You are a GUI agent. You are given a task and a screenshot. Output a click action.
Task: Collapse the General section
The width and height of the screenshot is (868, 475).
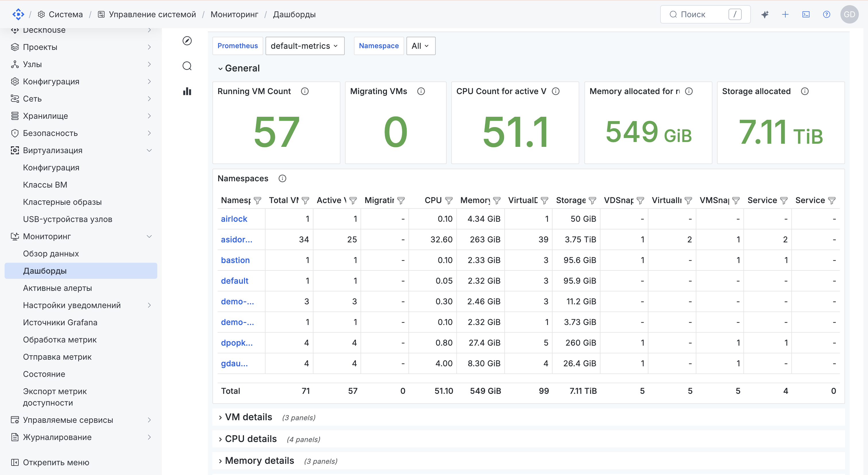pos(239,68)
